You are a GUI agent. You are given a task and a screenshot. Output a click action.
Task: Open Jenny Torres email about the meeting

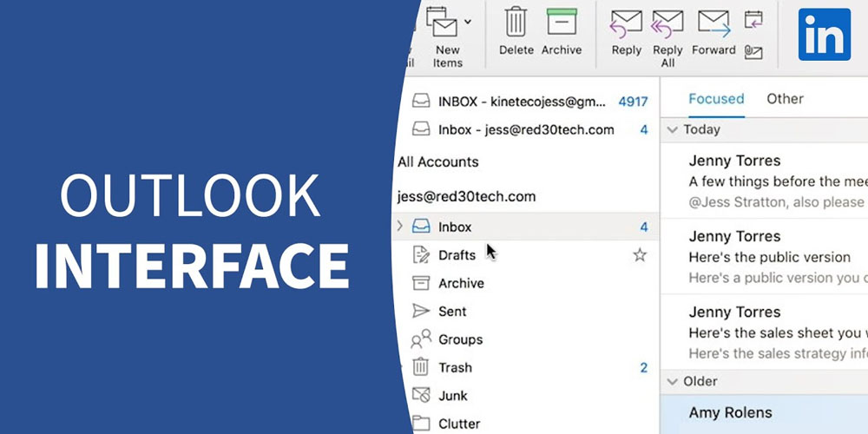(765, 181)
